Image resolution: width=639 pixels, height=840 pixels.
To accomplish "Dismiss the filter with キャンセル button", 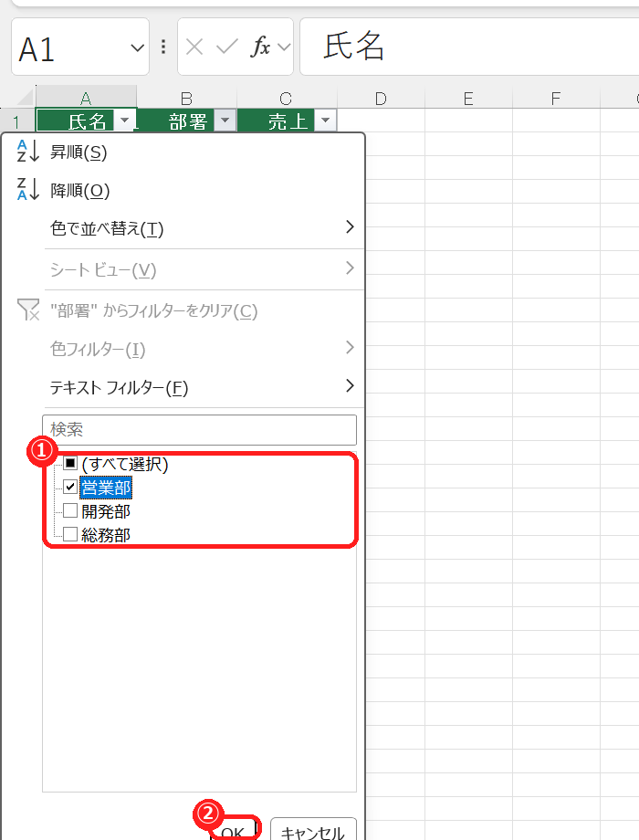I will (x=313, y=830).
